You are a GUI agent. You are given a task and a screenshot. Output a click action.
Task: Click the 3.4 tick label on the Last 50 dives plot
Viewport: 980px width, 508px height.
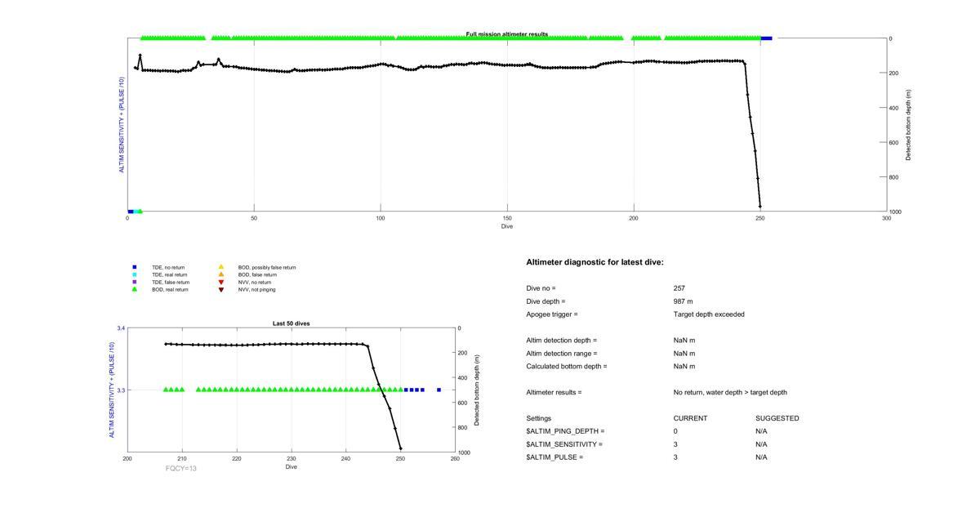(121, 328)
